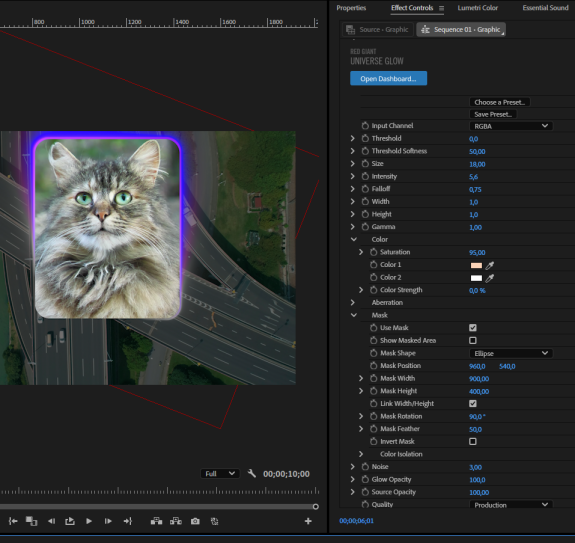Click the insert-overwrite overlapping squares icon
Viewport: 575px width, 543px height.
click(x=32, y=521)
